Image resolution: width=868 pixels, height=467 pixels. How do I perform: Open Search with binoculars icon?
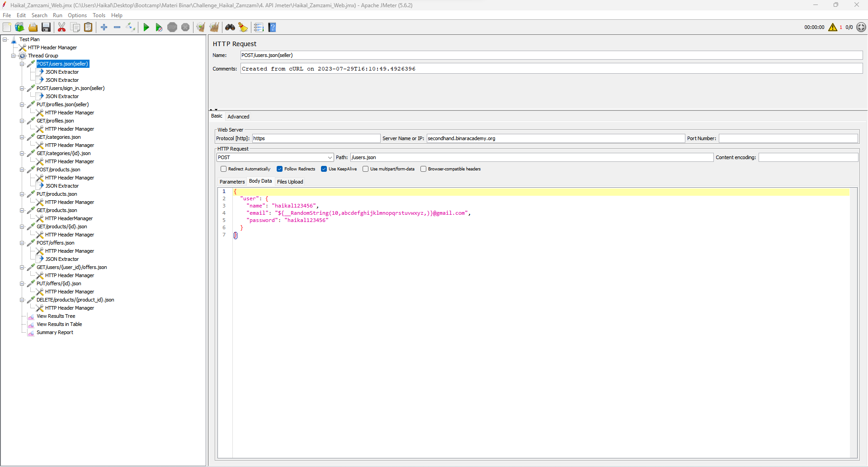tap(230, 28)
